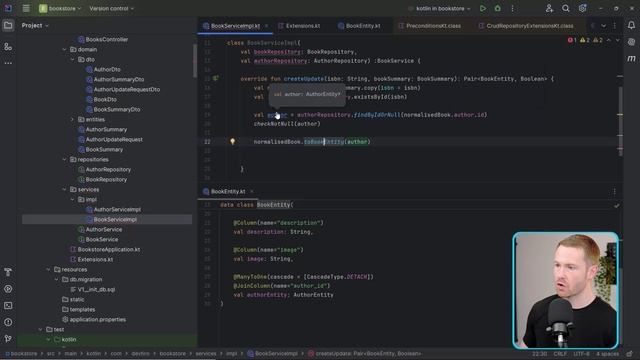This screenshot has height=360, width=640.
Task: Open the Maven tool window
Action: tap(631, 58)
